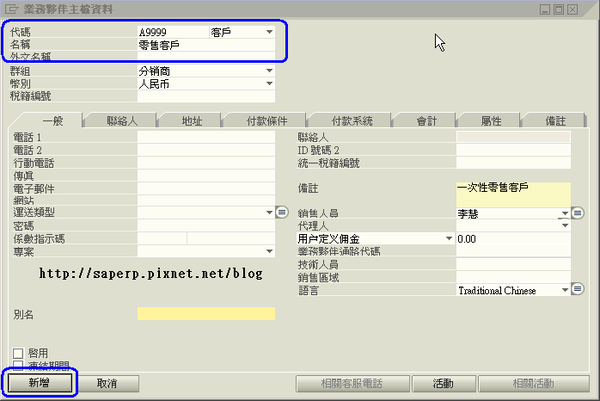Open the 付款條件 tab
The image size is (600, 401).
(x=267, y=121)
